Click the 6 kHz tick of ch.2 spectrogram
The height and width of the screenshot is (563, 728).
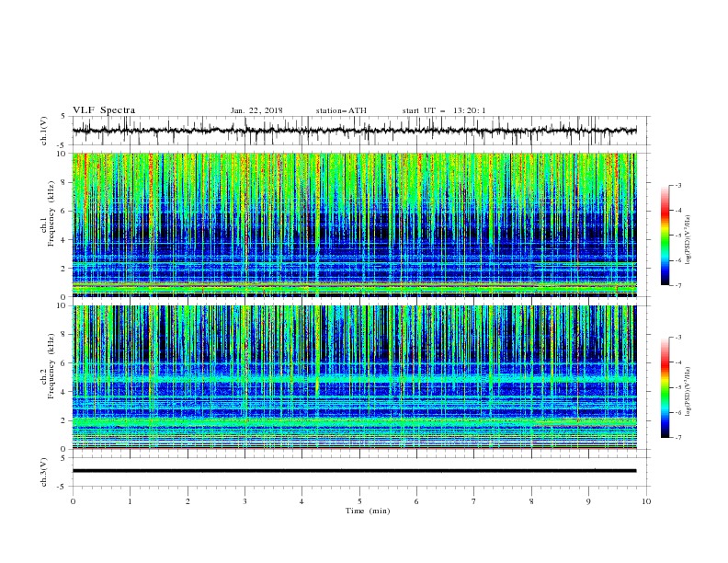pos(63,363)
